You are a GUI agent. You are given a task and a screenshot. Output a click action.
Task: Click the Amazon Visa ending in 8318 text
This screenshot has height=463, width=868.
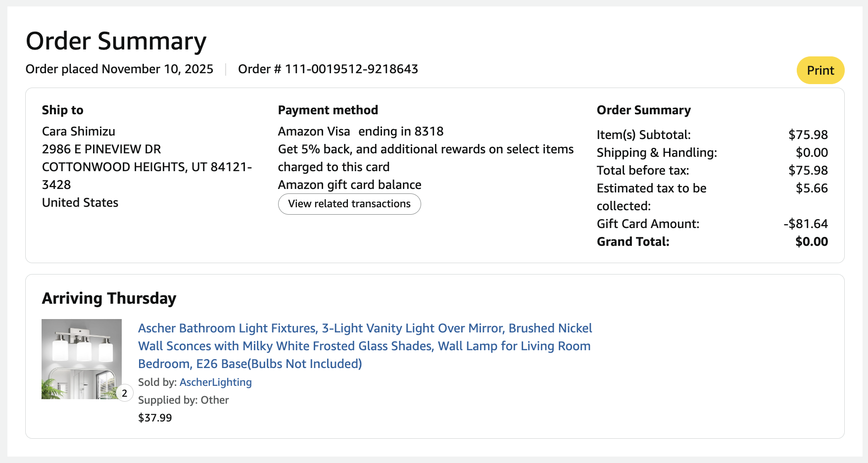360,131
